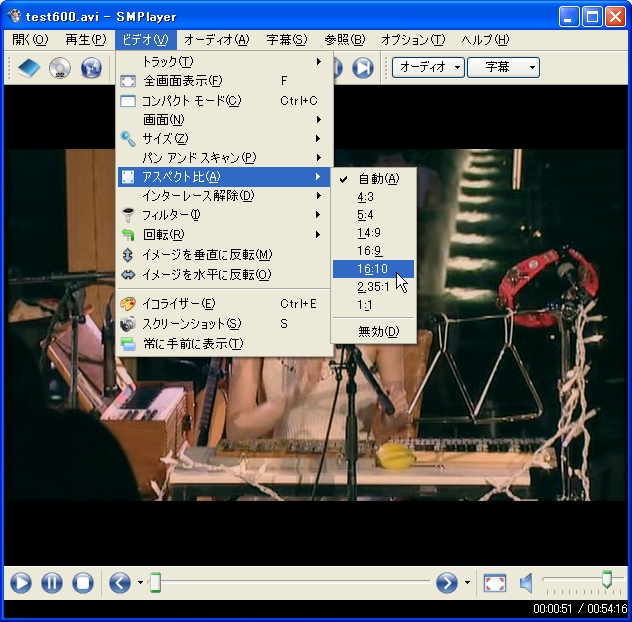
Task: Rewind using the back arrow button
Action: (x=120, y=582)
